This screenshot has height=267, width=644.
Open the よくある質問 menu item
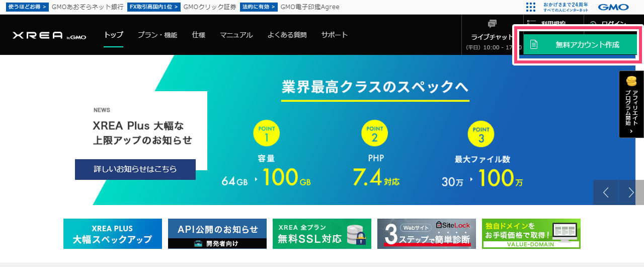coord(287,35)
